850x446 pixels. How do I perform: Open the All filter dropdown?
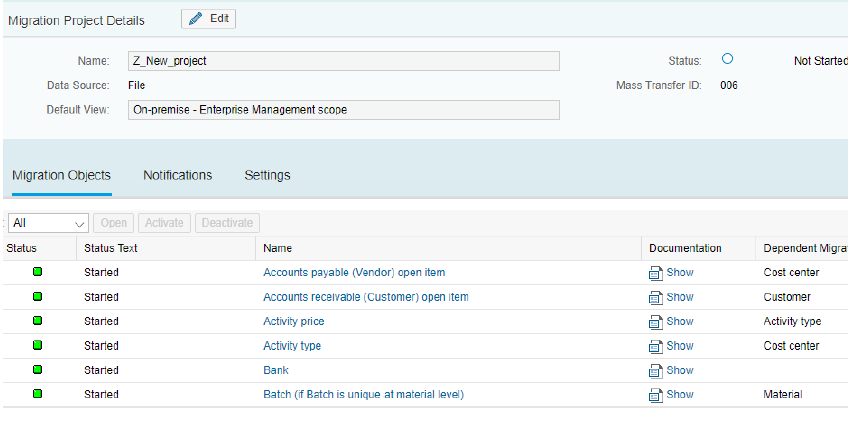pos(49,223)
